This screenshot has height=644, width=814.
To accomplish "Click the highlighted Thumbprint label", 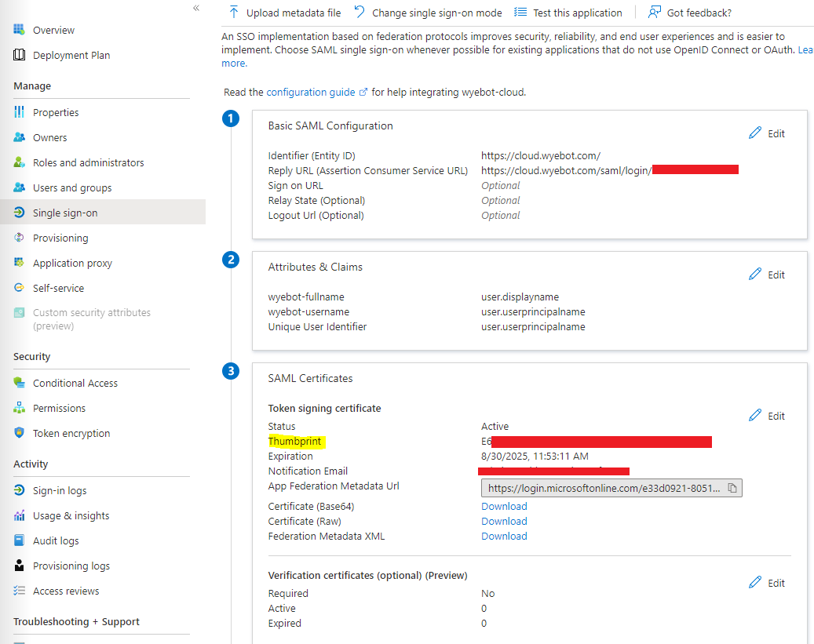I will (294, 441).
